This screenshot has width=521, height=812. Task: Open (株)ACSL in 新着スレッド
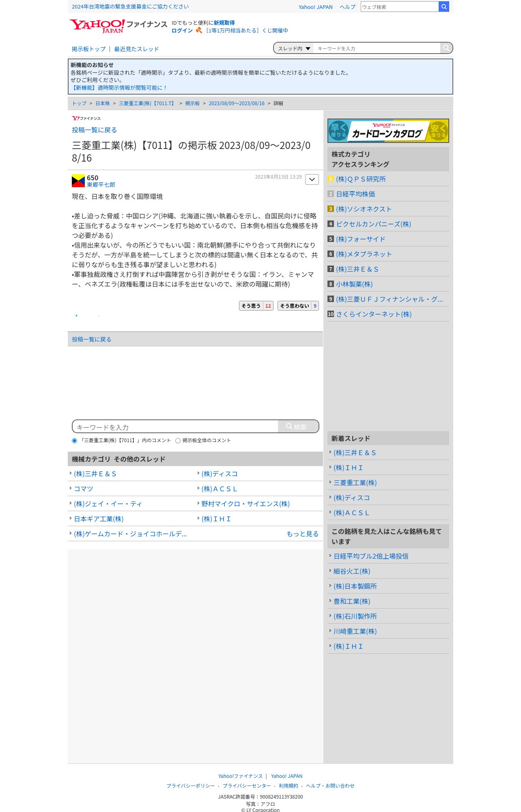point(351,513)
